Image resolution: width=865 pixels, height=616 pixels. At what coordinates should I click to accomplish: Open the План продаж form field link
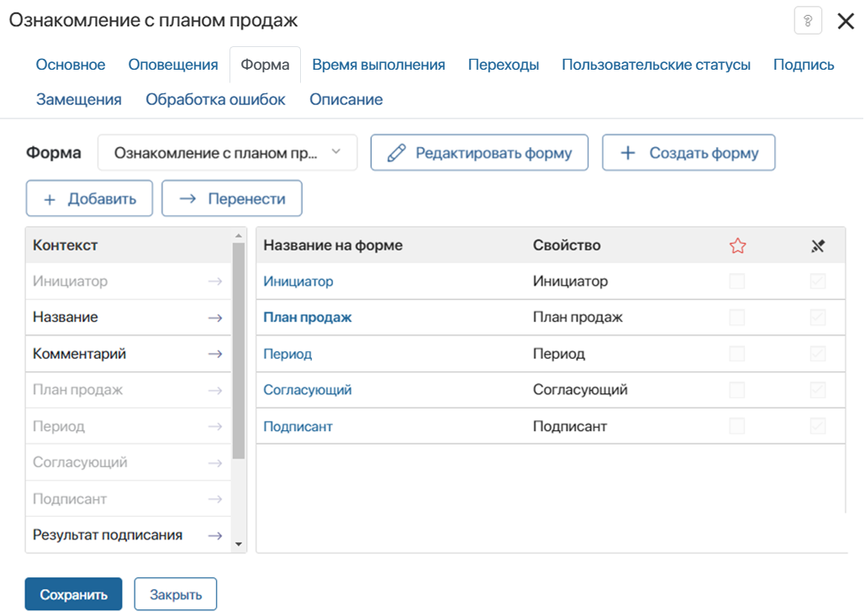[x=308, y=318]
